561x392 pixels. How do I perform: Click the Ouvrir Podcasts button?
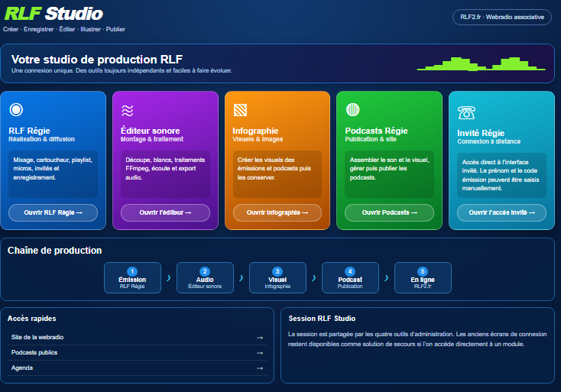389,212
